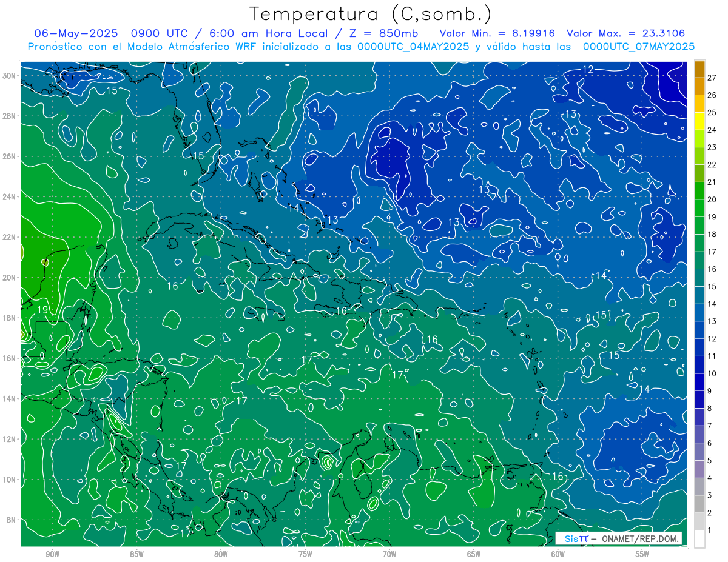Click the 19 contour label near Yucatan
The height and width of the screenshot is (562, 728).
(42, 310)
